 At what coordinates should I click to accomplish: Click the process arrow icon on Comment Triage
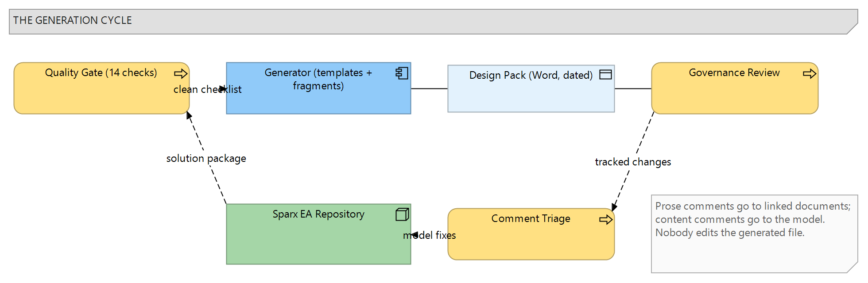606,219
